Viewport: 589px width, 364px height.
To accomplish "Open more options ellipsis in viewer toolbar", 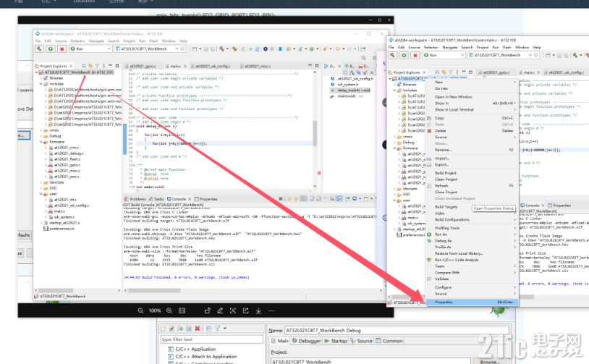I will pyautogui.click(x=271, y=310).
